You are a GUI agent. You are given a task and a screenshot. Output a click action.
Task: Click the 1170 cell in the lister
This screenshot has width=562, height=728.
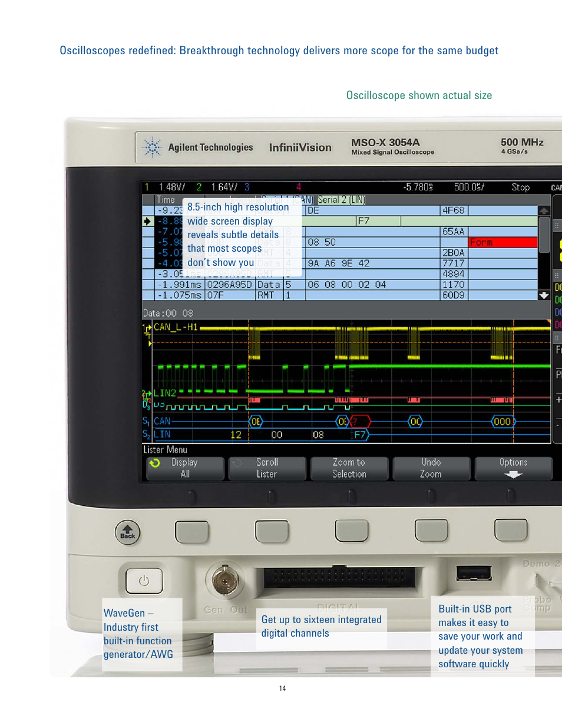(454, 285)
